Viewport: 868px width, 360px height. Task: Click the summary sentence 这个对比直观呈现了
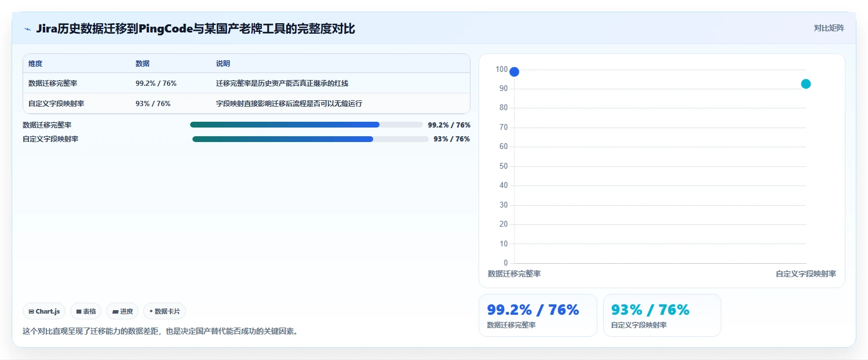pos(160,332)
